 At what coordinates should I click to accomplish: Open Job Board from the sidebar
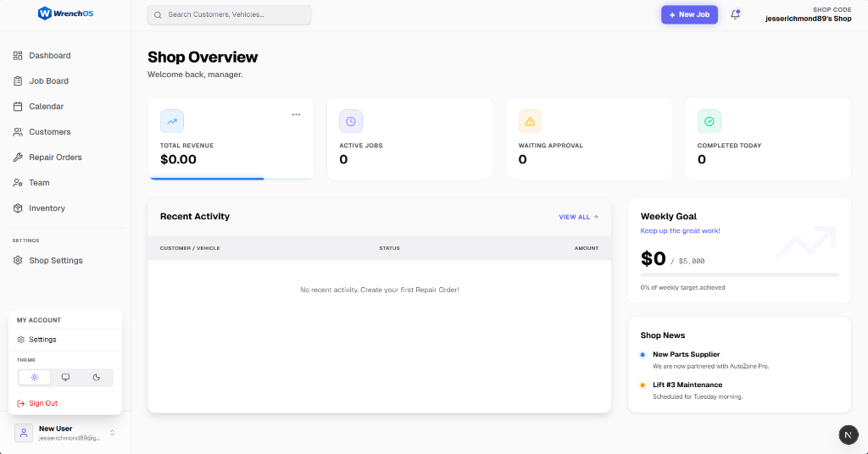(48, 81)
